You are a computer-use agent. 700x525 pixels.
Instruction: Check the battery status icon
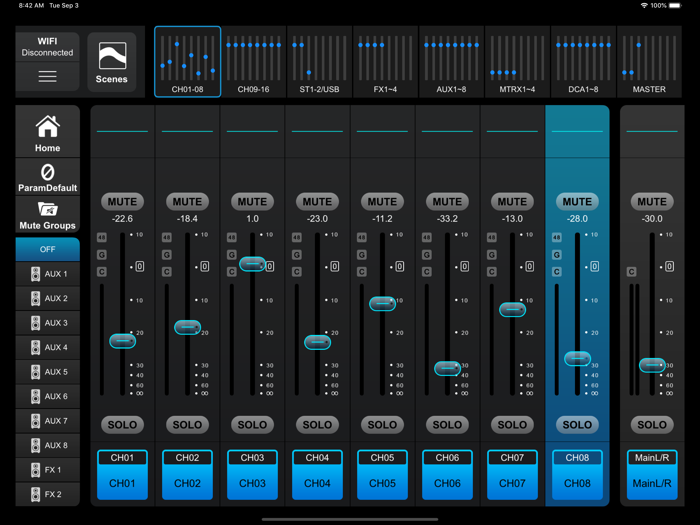(x=675, y=5)
